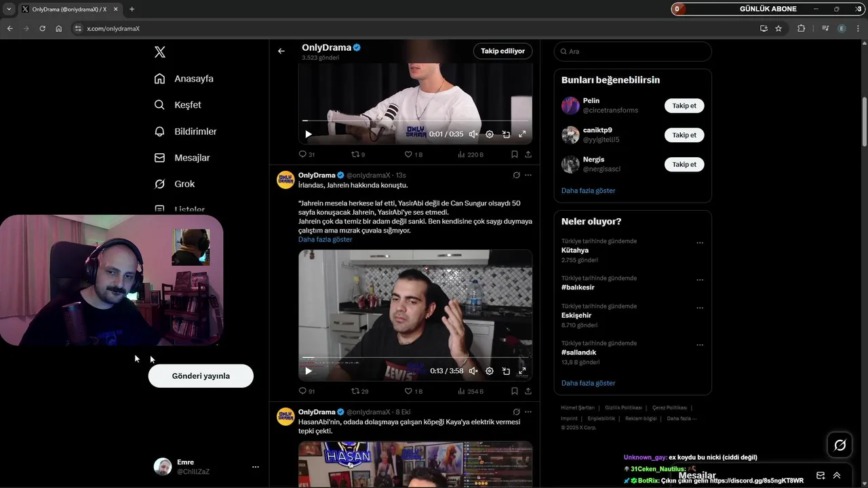Open Keşfet explore page

(178, 105)
